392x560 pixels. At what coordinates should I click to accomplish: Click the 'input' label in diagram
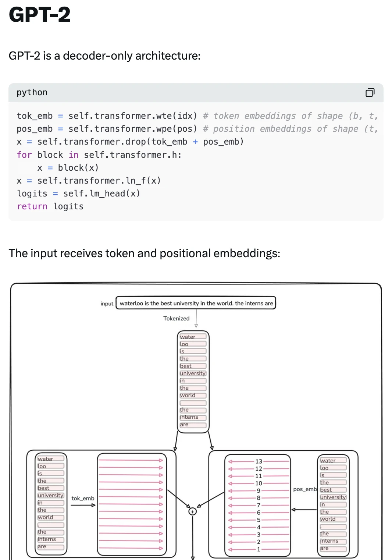[107, 304]
